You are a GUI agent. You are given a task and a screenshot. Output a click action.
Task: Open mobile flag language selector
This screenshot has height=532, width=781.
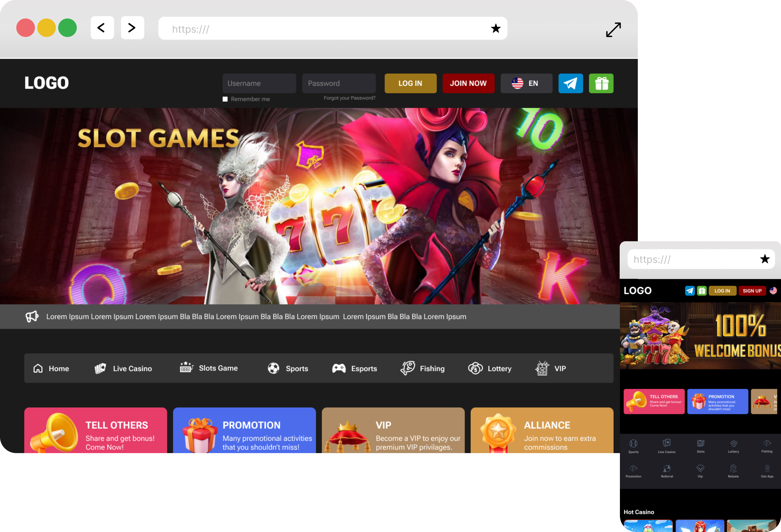click(773, 291)
